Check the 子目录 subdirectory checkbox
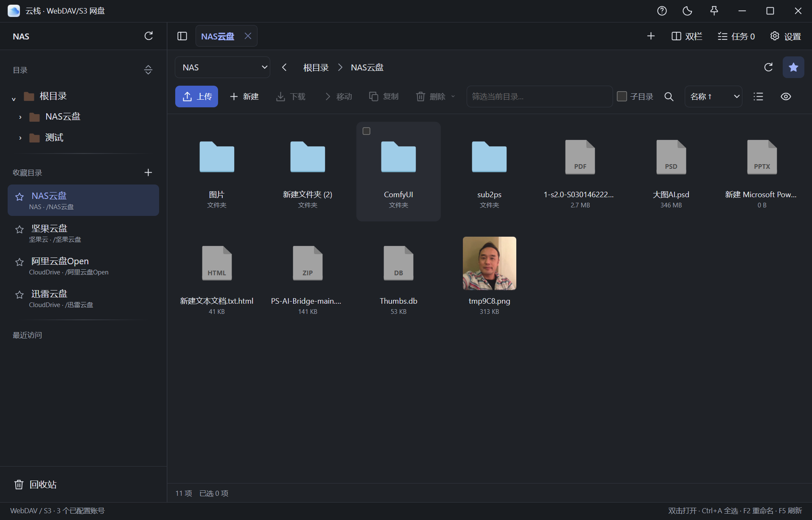 pos(622,97)
